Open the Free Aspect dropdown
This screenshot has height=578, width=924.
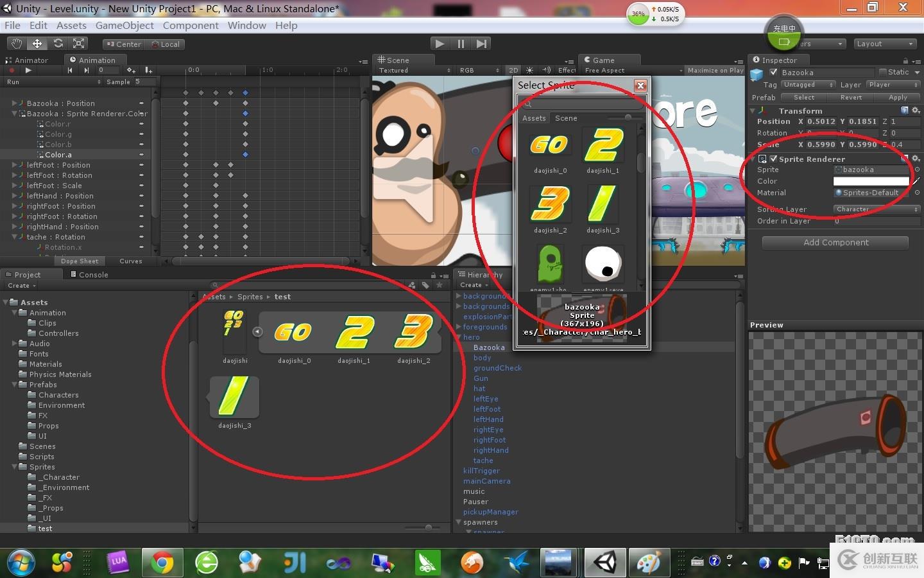[x=633, y=71]
